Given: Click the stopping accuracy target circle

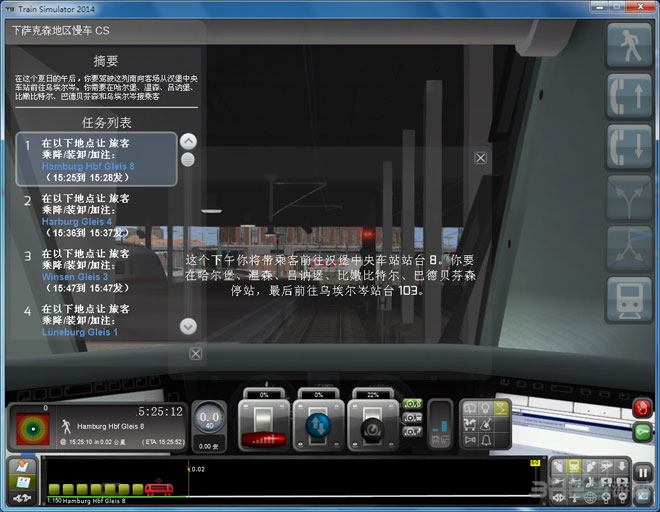Looking at the screenshot, I should click(33, 429).
